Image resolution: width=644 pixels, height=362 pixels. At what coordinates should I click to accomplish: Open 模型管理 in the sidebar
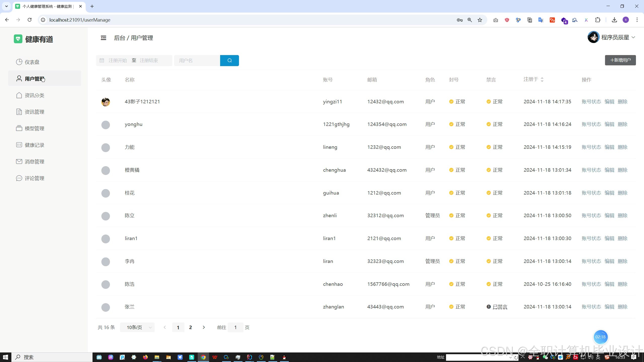(x=34, y=128)
